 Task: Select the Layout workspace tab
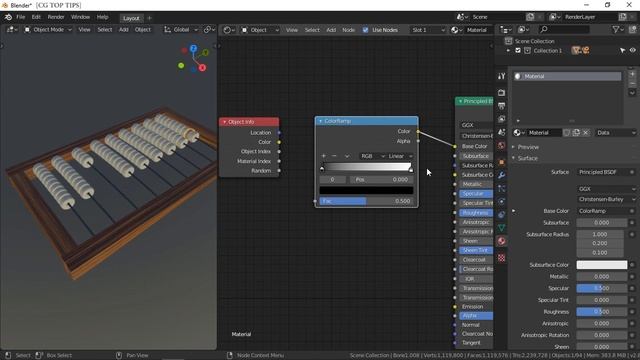(x=131, y=18)
